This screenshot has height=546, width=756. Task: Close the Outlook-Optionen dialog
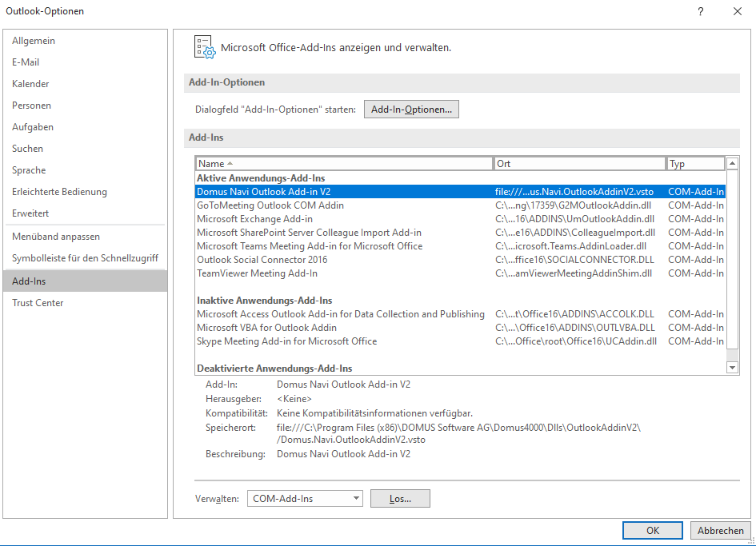(x=737, y=11)
